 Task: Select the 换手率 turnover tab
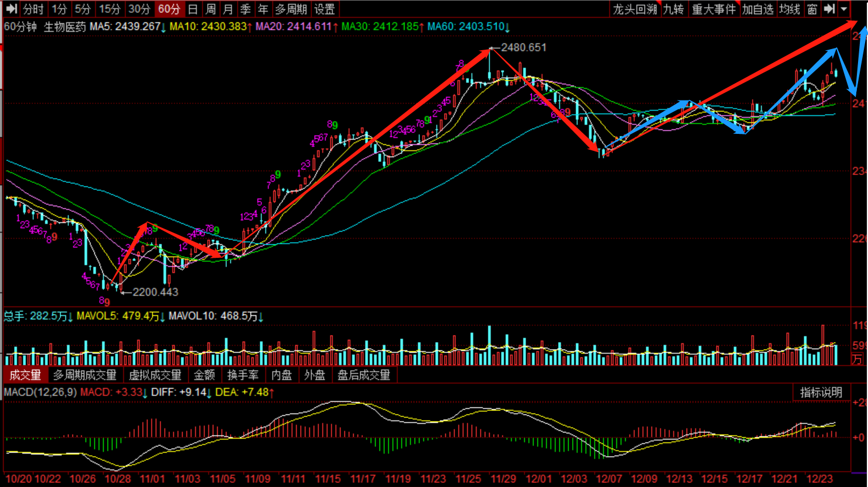243,375
